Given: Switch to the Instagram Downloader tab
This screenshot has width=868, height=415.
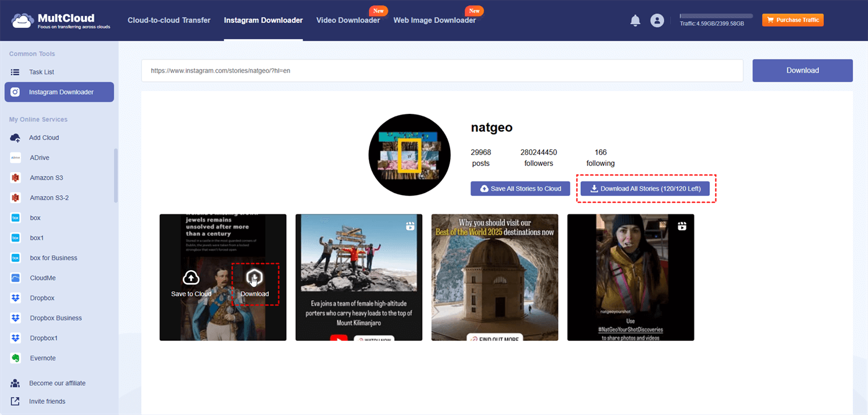Looking at the screenshot, I should point(263,20).
